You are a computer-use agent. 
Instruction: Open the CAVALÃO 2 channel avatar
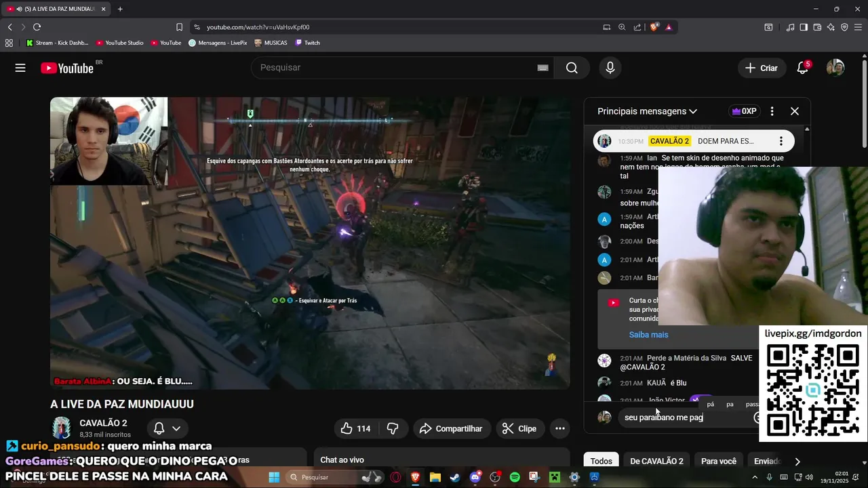click(x=62, y=428)
